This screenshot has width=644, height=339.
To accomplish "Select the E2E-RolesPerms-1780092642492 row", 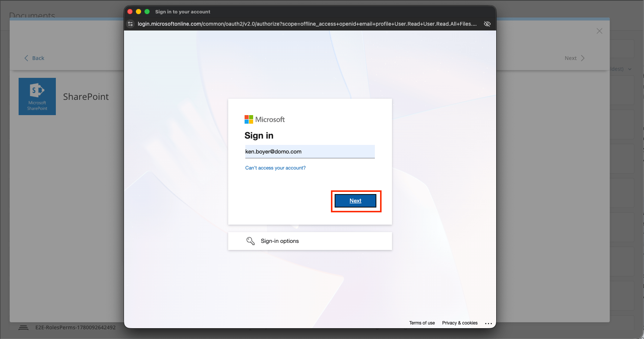I will [x=76, y=327].
